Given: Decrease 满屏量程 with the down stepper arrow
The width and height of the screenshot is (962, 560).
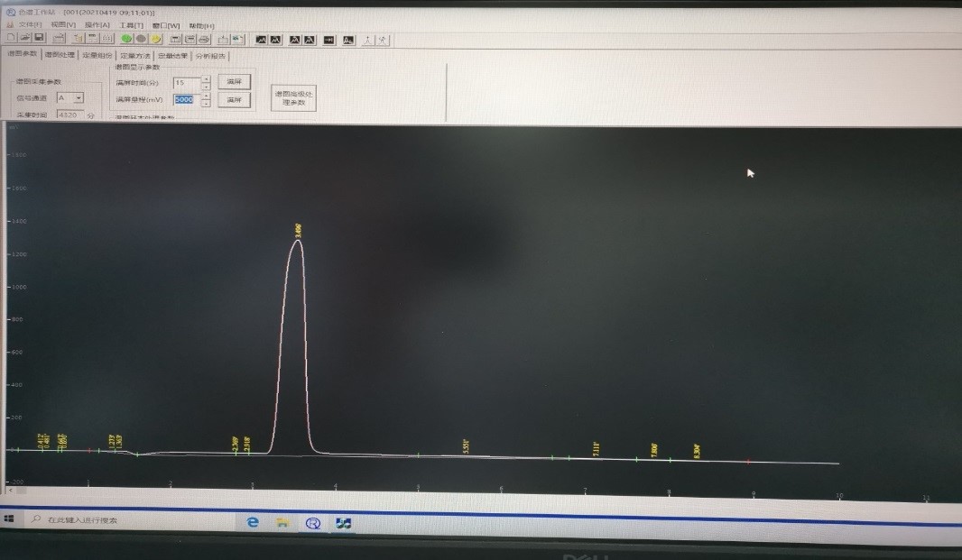Looking at the screenshot, I should pyautogui.click(x=206, y=103).
